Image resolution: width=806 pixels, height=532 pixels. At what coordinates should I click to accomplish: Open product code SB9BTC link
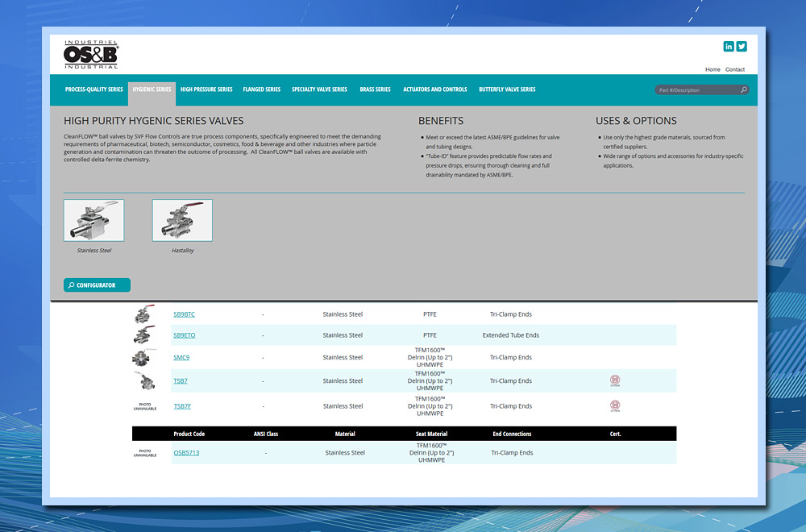(x=184, y=314)
